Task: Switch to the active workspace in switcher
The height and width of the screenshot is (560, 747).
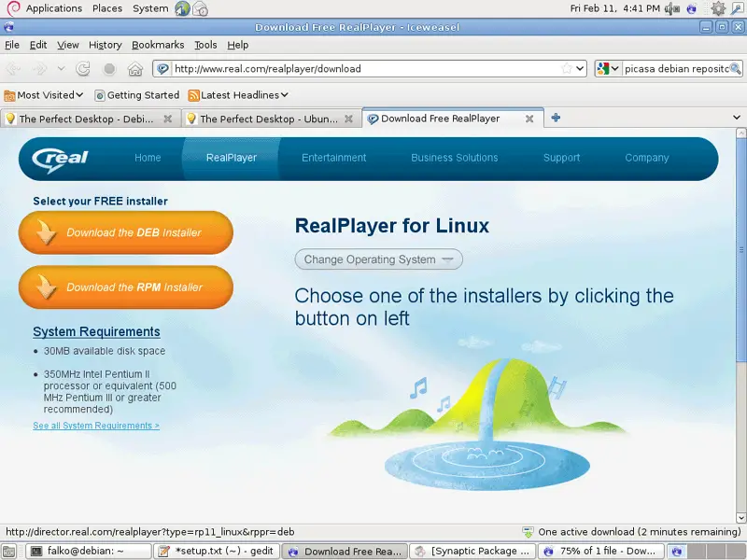Action: pyautogui.click(x=676, y=552)
